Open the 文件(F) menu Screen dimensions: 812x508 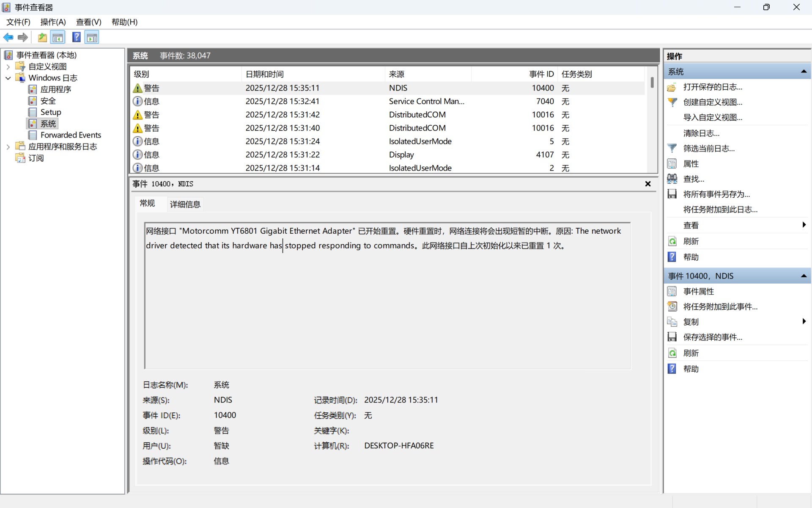[18, 22]
